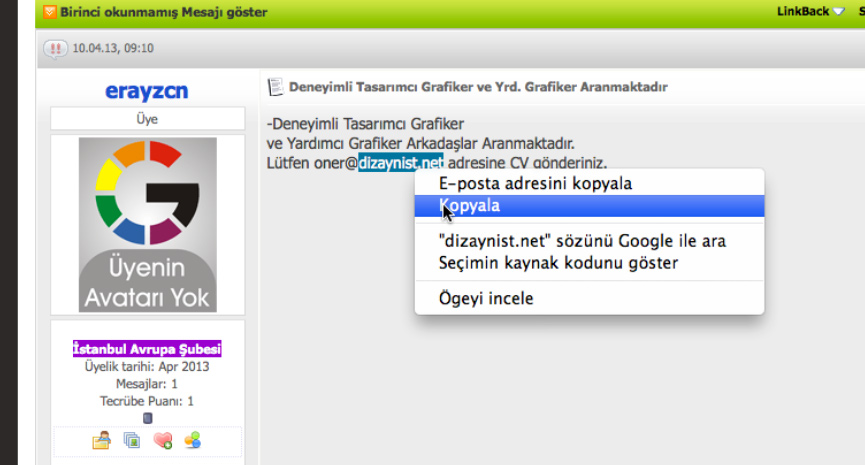Click the member avatar placeholder image
Screen dimensions: 865x465
click(147, 224)
